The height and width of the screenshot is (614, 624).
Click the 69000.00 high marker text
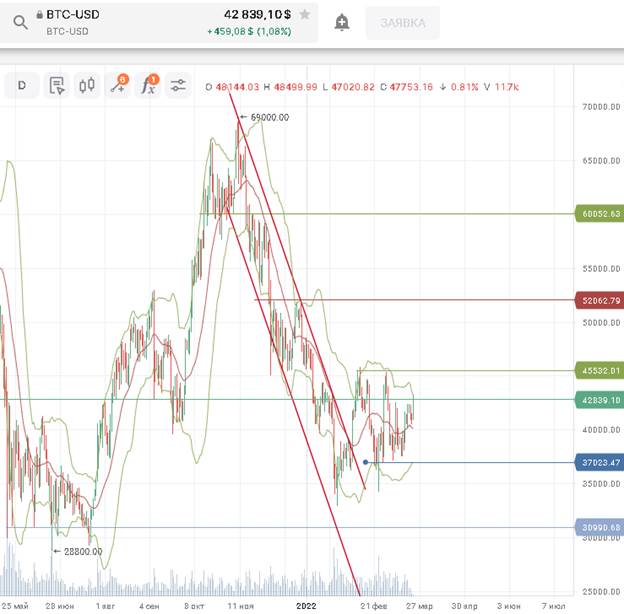click(x=270, y=117)
